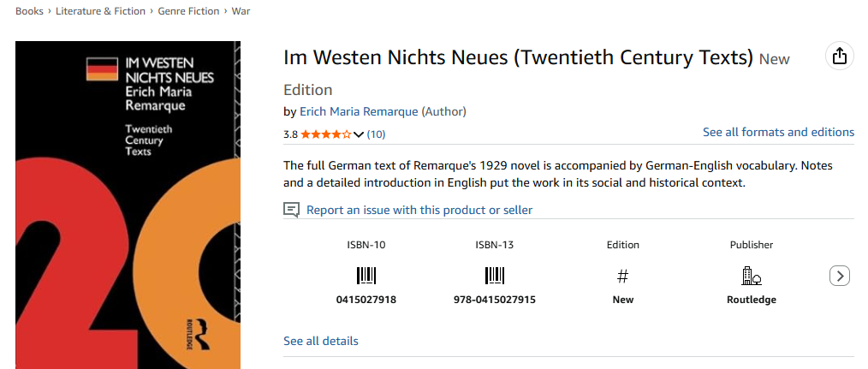Image resolution: width=868 pixels, height=369 pixels.
Task: Click See all formats and editions
Action: point(778,132)
